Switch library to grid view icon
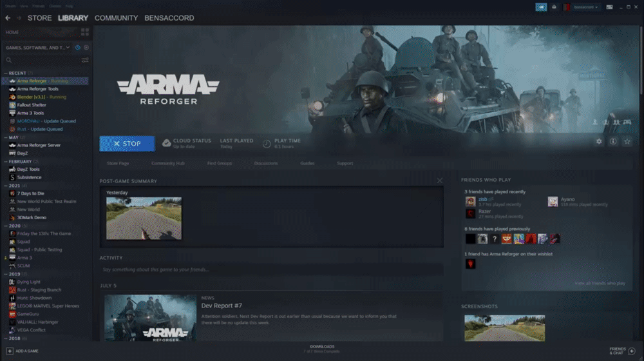Screen dimensions: 644x361 pos(85,32)
